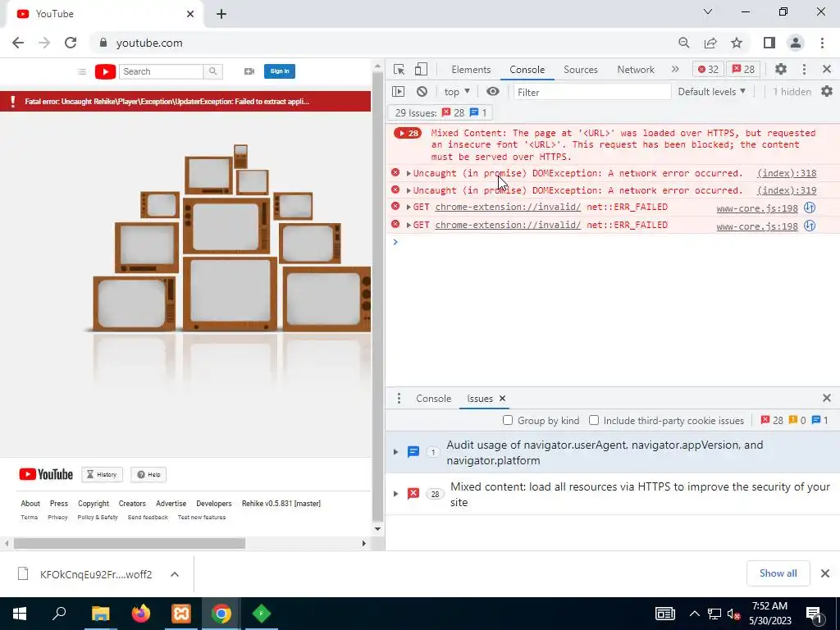Open the Windows Start menu
The image size is (840, 630).
click(x=20, y=614)
